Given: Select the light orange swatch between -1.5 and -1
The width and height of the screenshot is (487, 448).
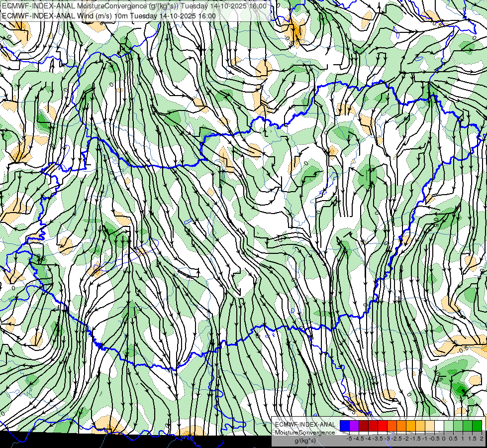Looking at the screenshot, I should 420,426.
